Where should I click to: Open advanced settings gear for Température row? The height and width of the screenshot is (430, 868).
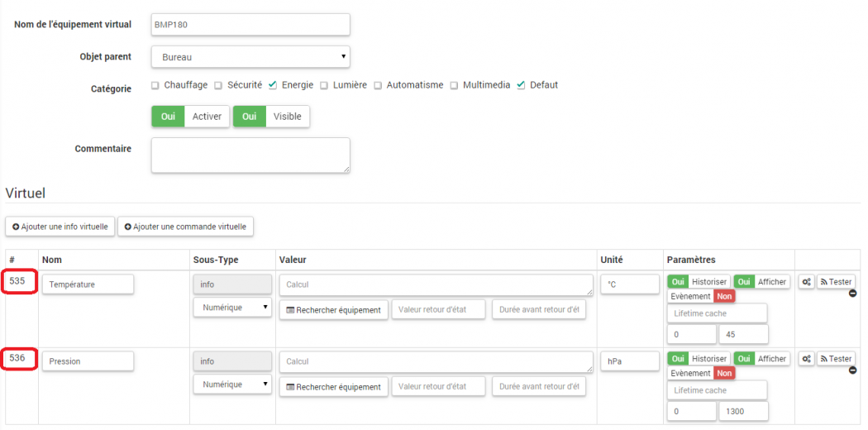(807, 282)
